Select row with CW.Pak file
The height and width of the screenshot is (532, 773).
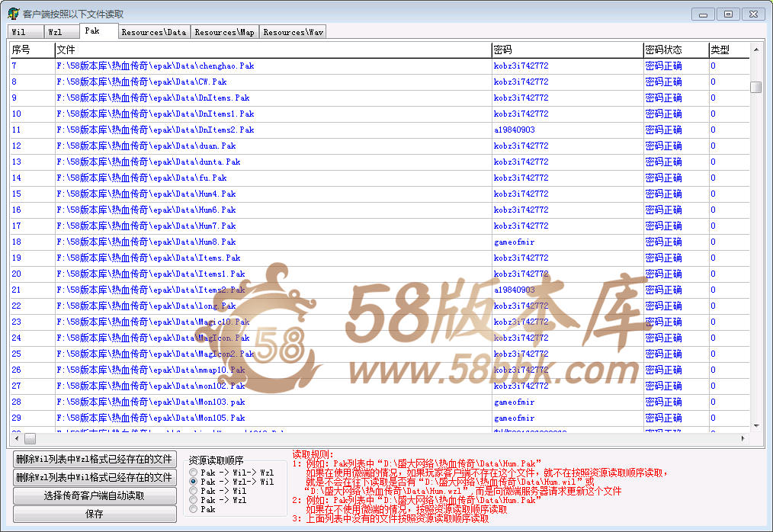coord(380,82)
